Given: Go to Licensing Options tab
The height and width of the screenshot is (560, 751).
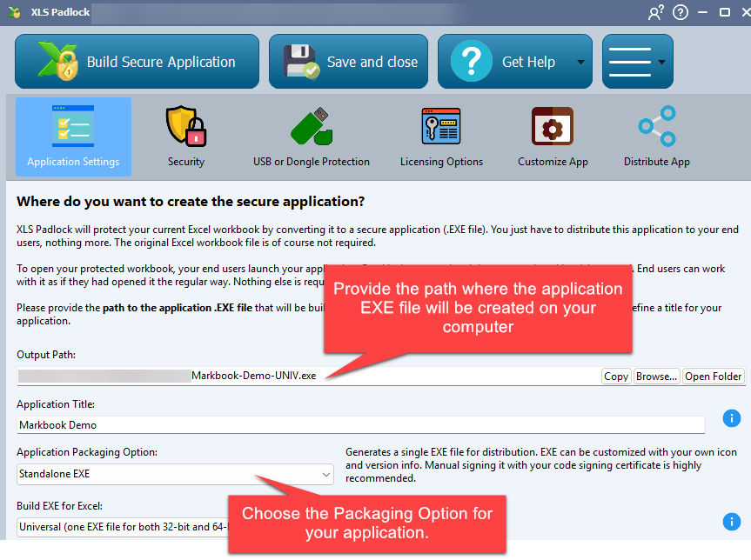Looking at the screenshot, I should click(441, 137).
